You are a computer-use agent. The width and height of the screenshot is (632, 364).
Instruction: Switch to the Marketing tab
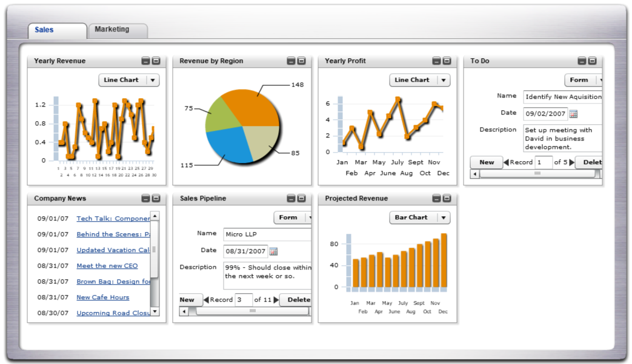point(118,30)
